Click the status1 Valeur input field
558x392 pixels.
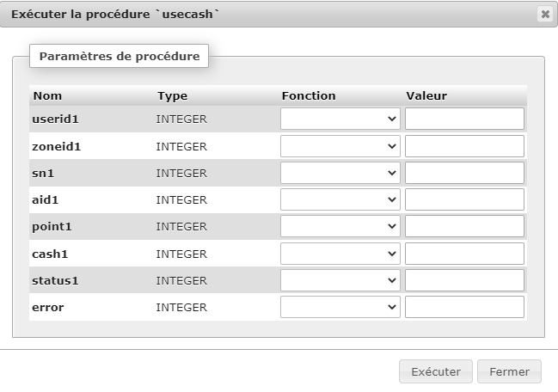point(464,280)
